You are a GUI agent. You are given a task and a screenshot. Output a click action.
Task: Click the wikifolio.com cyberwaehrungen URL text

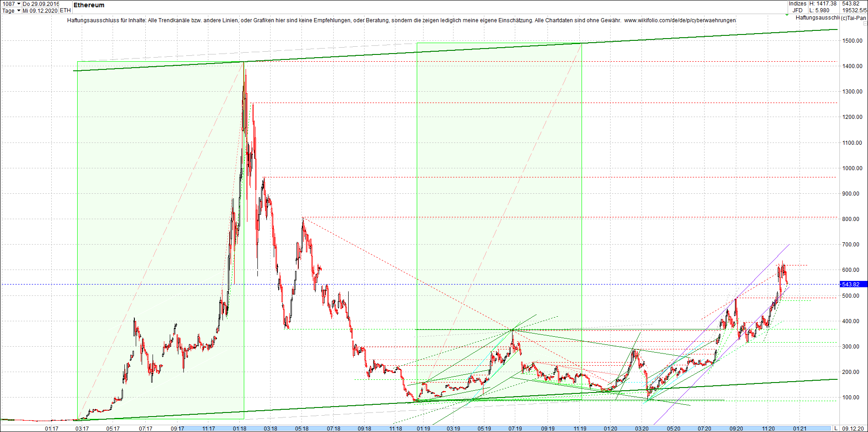click(x=680, y=20)
